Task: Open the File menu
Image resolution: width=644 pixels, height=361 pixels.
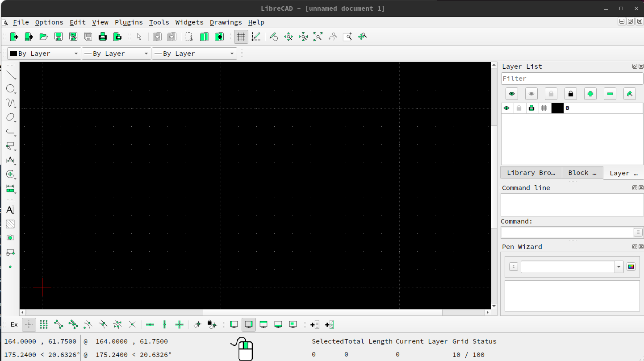Action: 21,22
